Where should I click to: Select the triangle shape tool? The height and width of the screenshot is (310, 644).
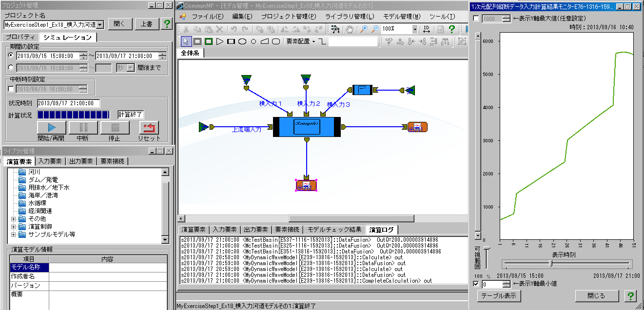[220, 41]
